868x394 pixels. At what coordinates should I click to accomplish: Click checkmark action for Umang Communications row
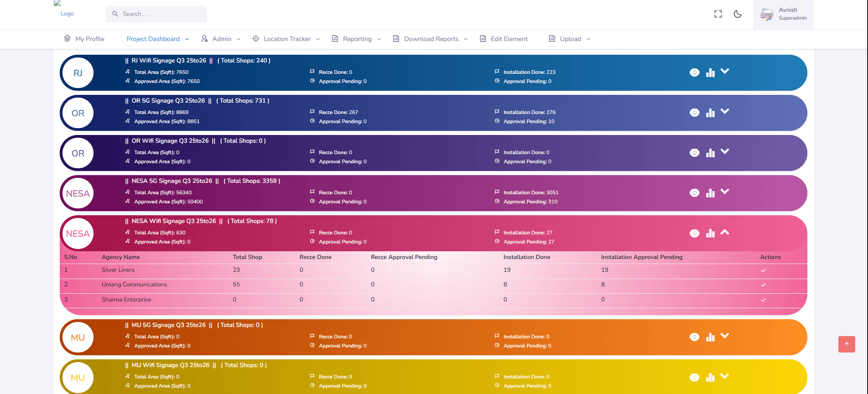(x=763, y=285)
